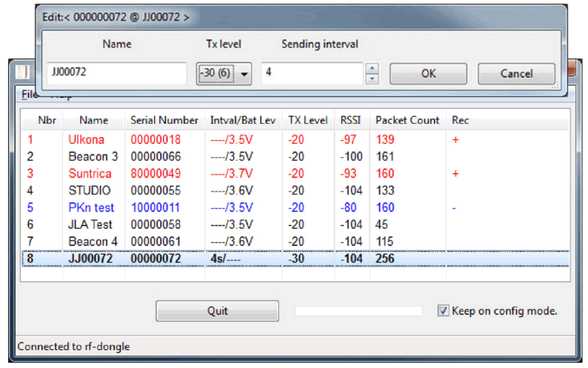Click the Connected to rf-dongle status text
Viewport: 588px width, 368px height.
coord(73,346)
